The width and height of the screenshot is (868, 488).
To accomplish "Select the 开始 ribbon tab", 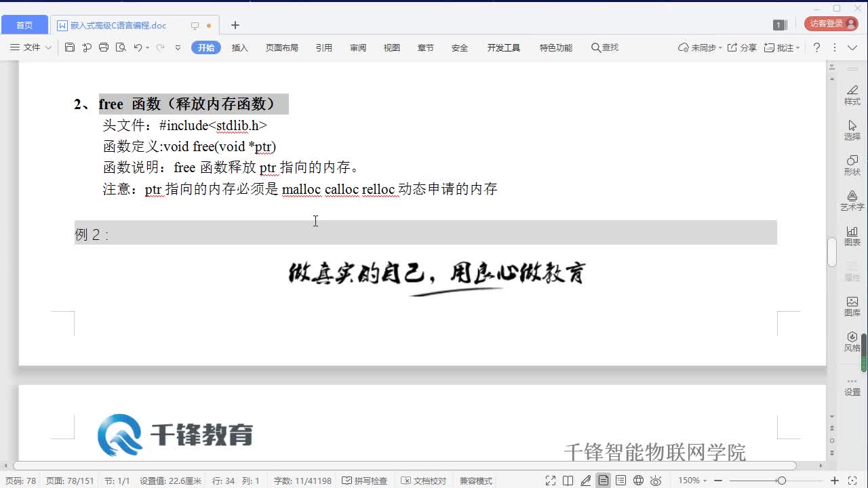I will tap(206, 47).
